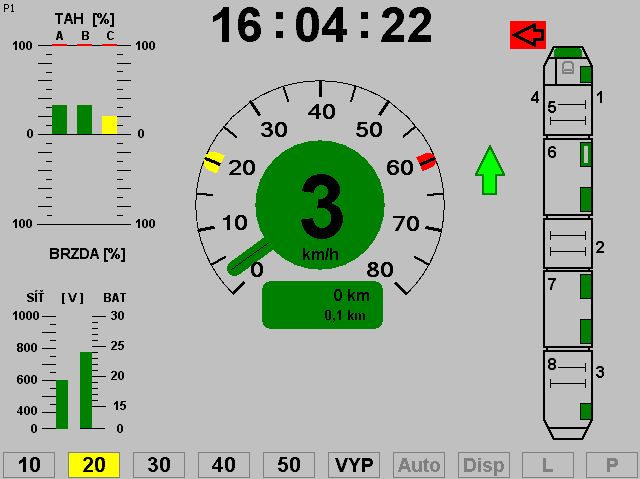Click the yellow traction bar C
Viewport: 640px width, 479px height.
109,124
